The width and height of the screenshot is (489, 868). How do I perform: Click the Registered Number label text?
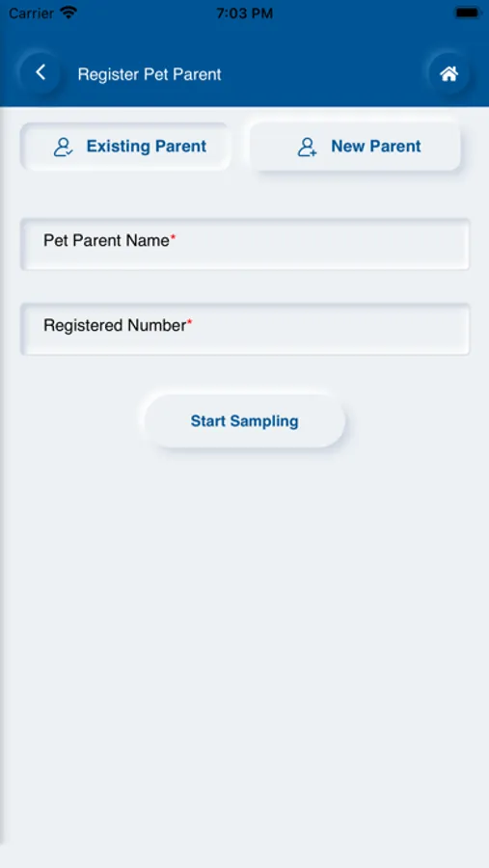point(115,326)
